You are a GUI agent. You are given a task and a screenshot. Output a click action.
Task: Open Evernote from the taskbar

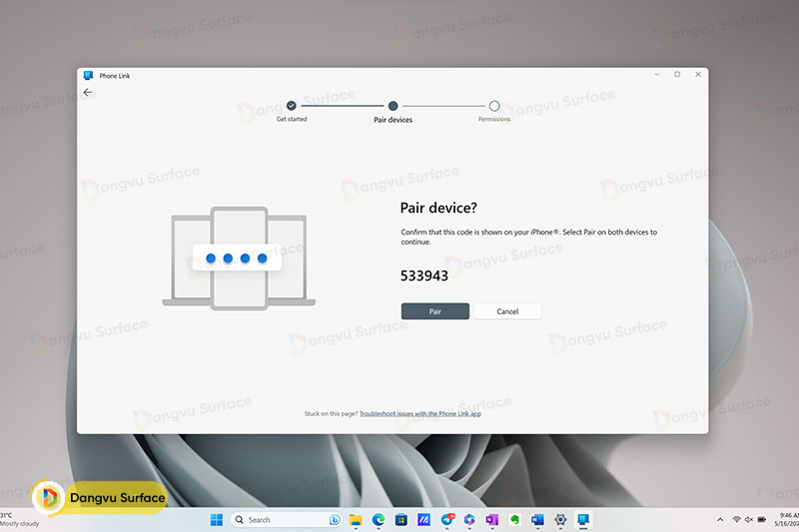(515, 520)
